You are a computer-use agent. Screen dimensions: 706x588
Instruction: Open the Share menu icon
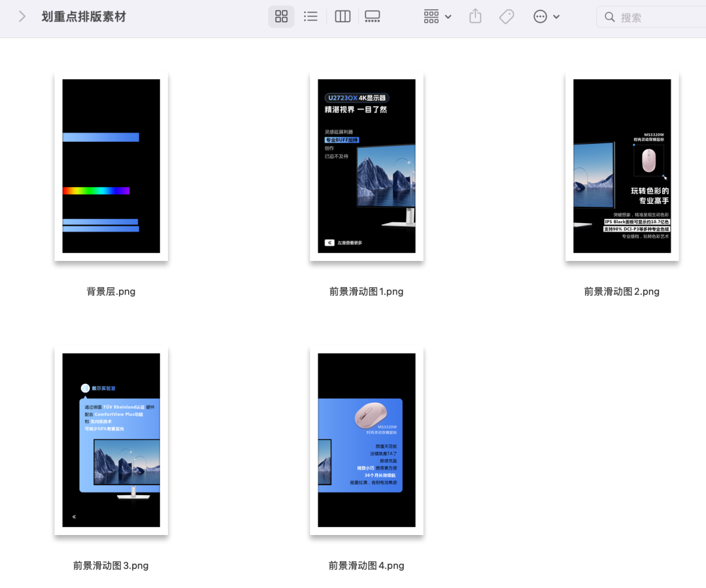click(475, 16)
